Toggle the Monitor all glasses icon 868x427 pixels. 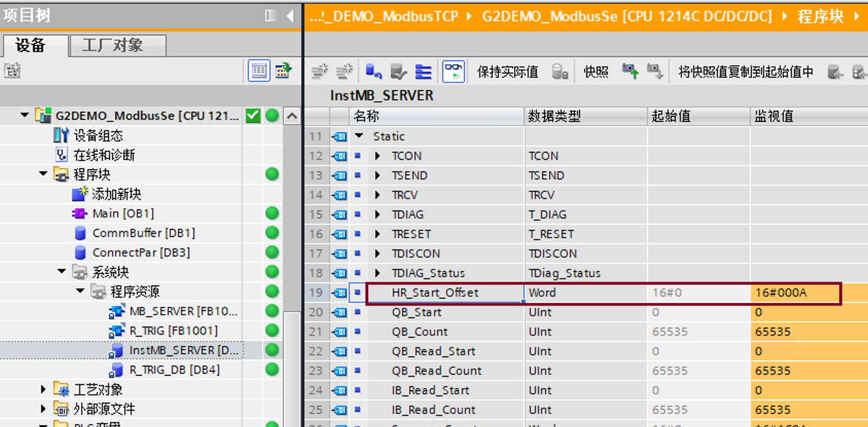tap(453, 72)
